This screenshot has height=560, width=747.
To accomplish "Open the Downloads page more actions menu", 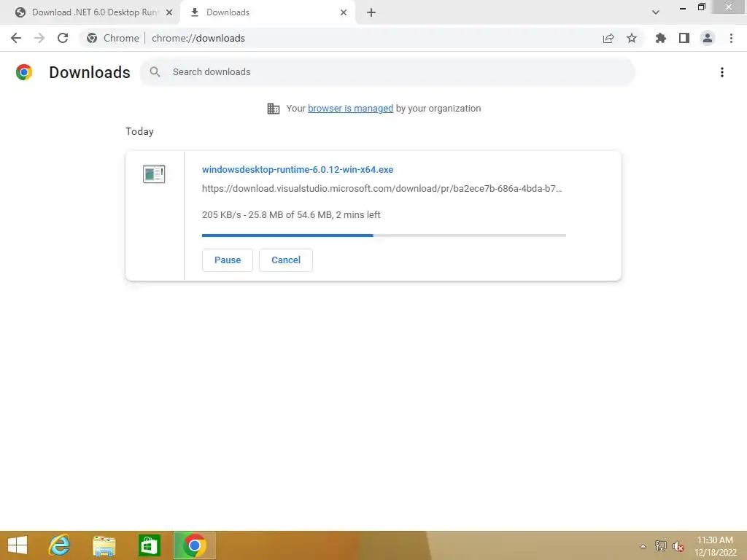I will pos(722,72).
